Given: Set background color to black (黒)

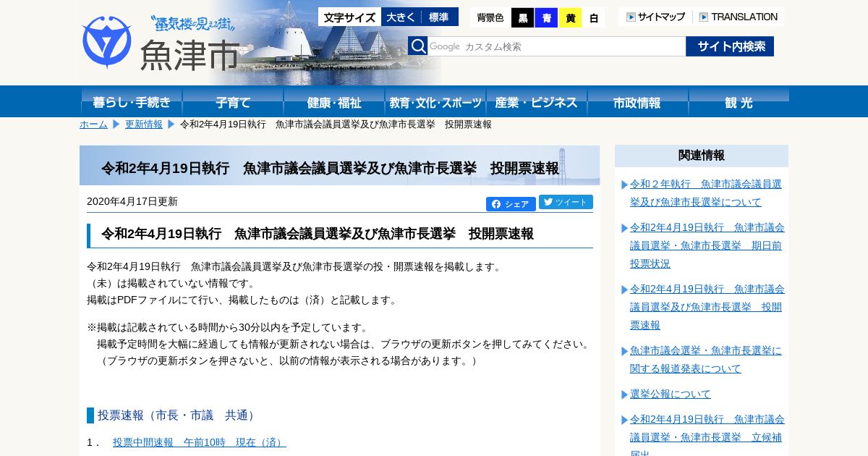Looking at the screenshot, I should [x=522, y=17].
